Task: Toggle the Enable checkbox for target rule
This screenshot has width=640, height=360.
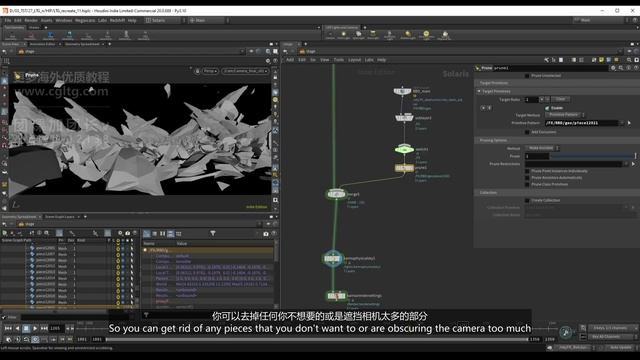Action: (547, 108)
